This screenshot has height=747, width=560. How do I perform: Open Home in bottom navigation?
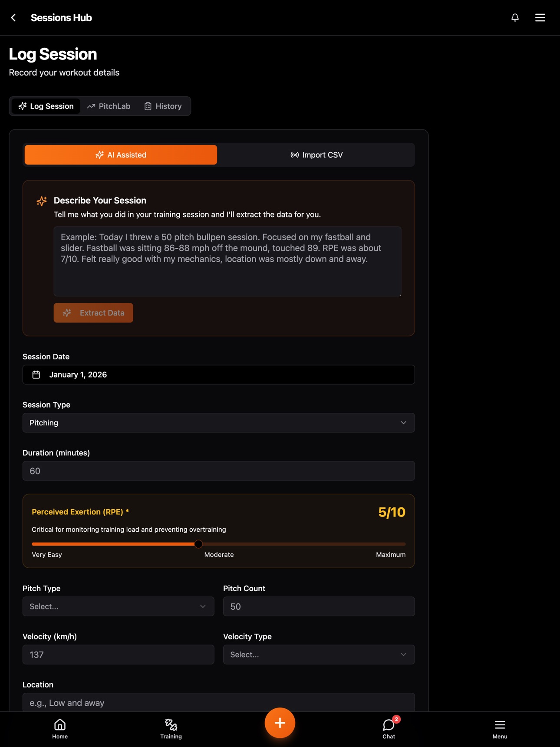[x=60, y=729]
